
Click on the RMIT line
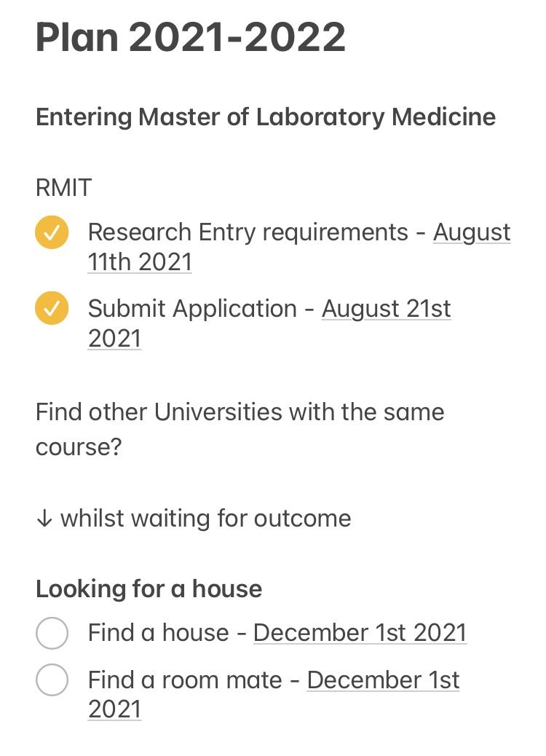tap(63, 188)
